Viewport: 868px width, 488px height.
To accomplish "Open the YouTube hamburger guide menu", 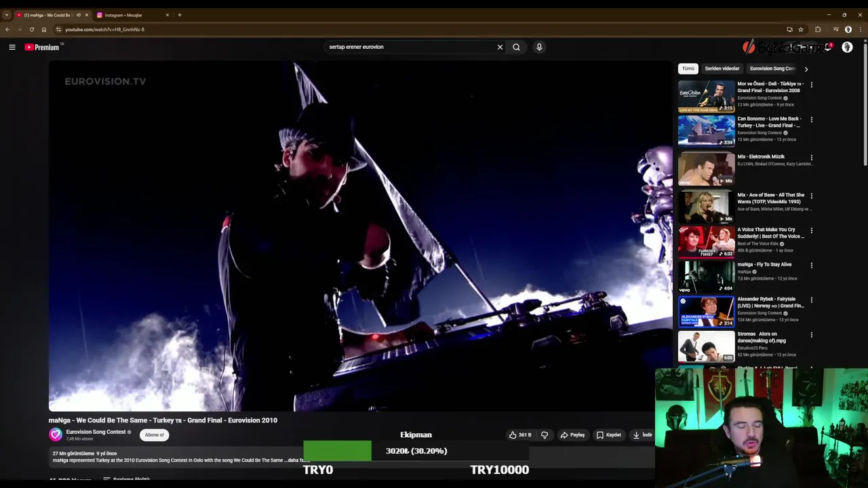I will (x=12, y=47).
